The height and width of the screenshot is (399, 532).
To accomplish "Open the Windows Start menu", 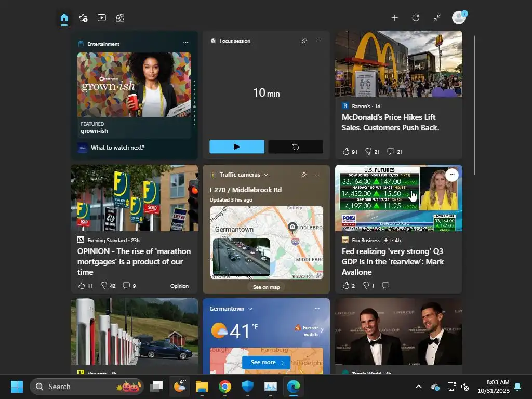I will [17, 387].
